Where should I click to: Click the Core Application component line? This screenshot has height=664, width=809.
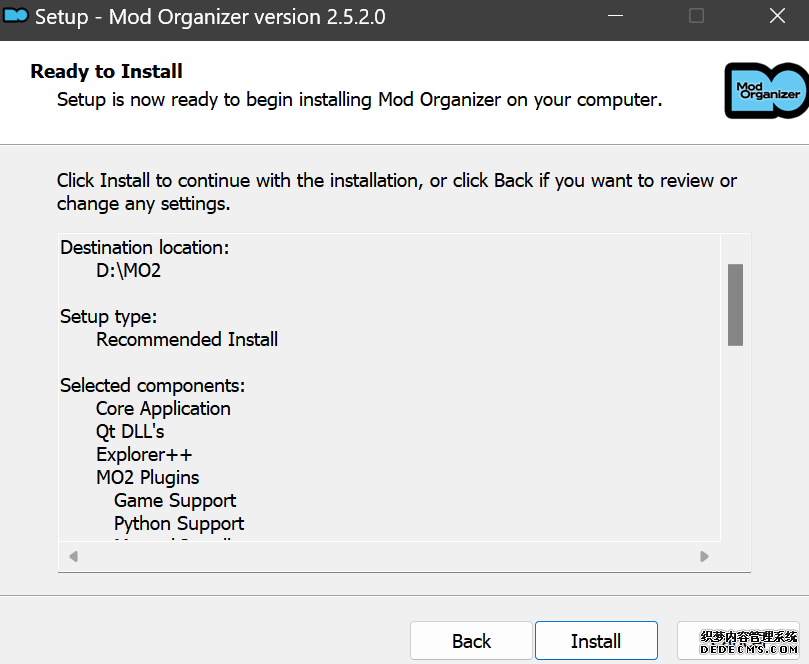pyautogui.click(x=163, y=408)
